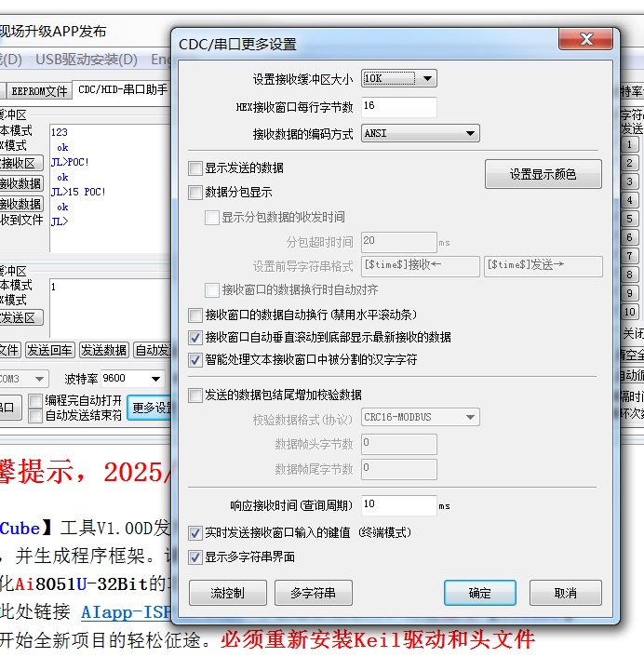Image resolution: width=644 pixels, height=657 pixels.
Task: Open the AIapp-ISP link in the notice
Action: 127,612
